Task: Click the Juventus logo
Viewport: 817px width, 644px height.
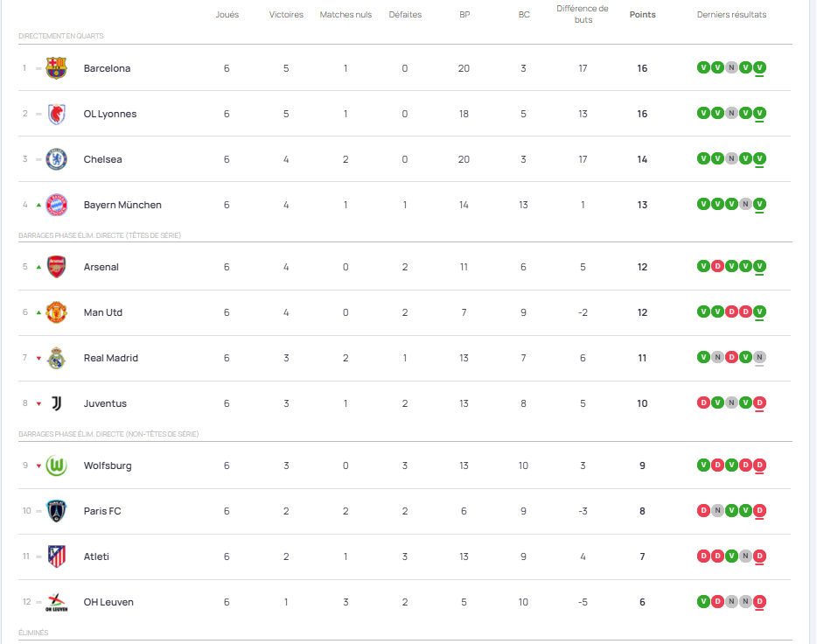Action: [56, 403]
